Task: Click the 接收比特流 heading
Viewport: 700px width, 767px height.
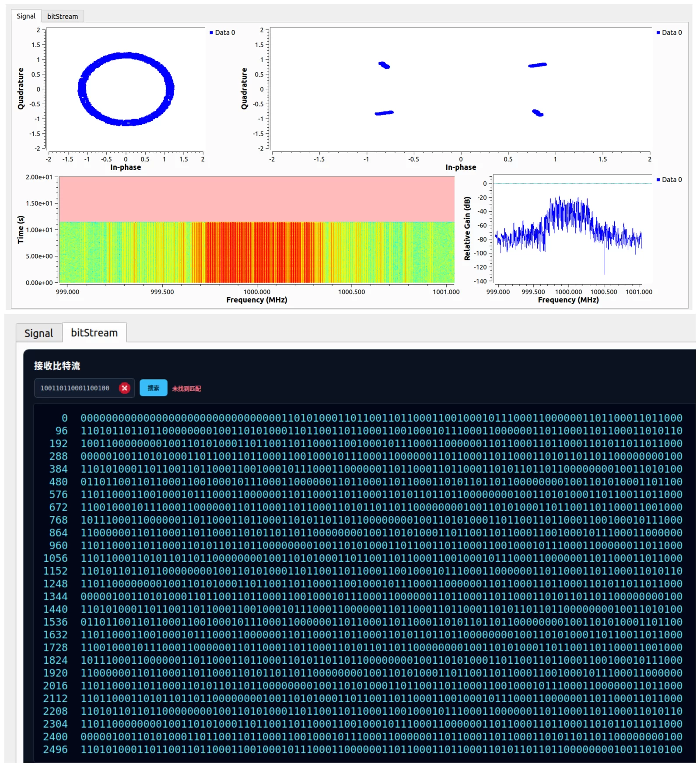Action: tap(57, 366)
